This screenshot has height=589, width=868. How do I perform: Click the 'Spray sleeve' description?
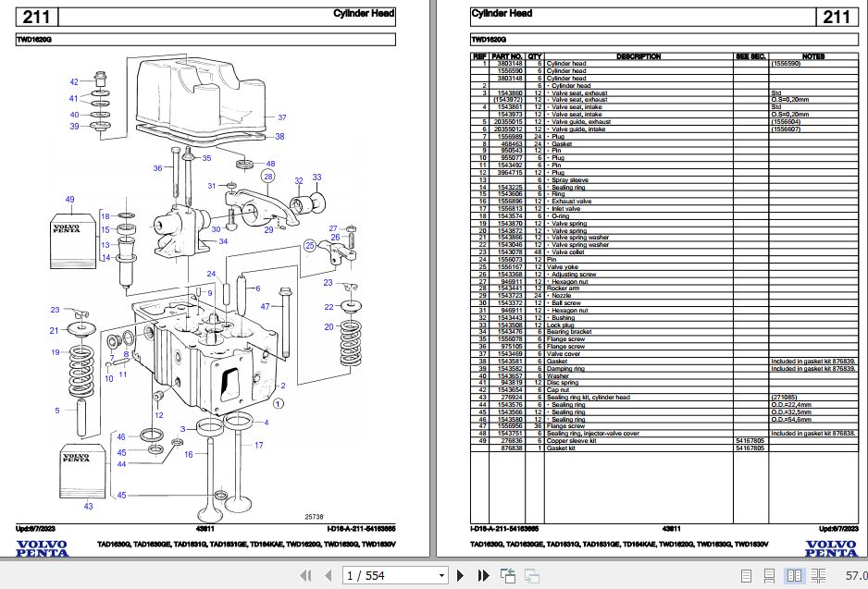570,180
